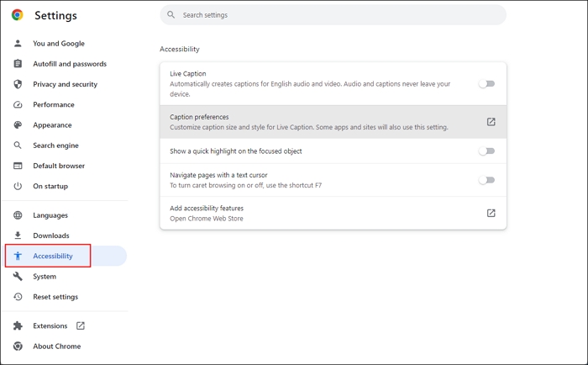Screen dimensions: 588x365
Task: Click the You and Google person icon
Action: click(18, 44)
